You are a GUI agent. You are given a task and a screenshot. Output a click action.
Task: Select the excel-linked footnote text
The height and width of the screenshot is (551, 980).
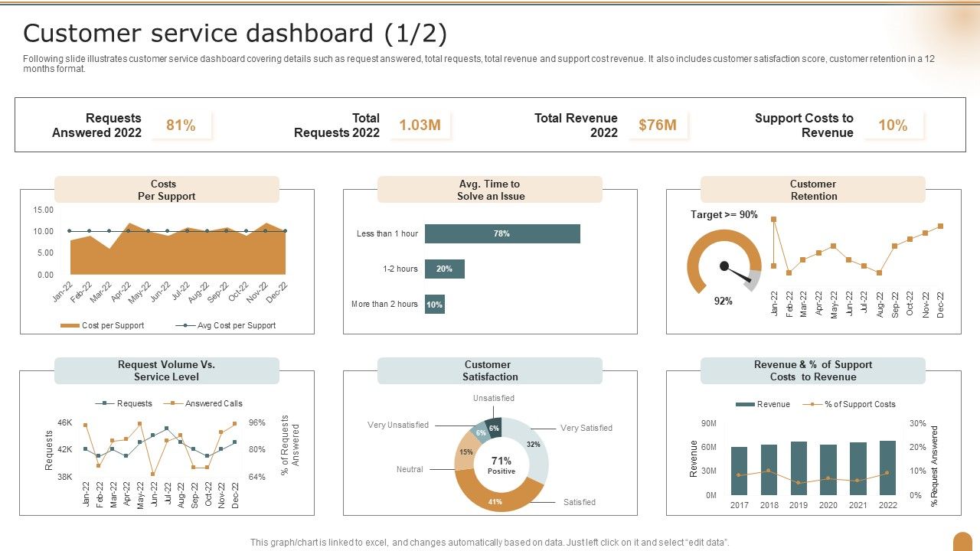tap(490, 543)
